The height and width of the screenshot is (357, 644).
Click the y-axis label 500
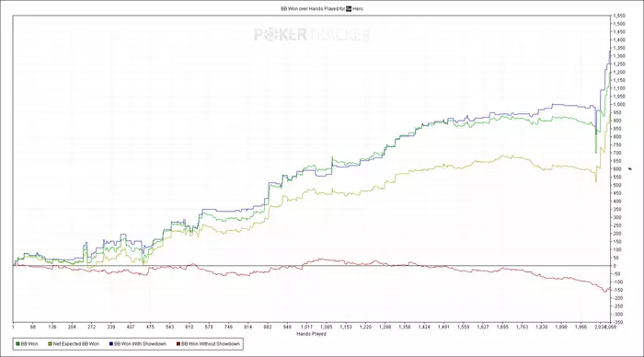click(617, 185)
